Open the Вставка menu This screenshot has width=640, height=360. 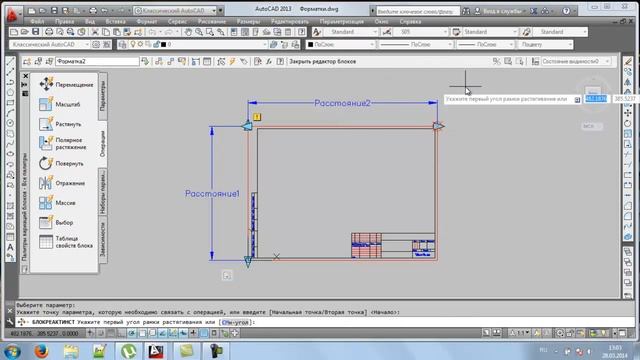[115, 21]
